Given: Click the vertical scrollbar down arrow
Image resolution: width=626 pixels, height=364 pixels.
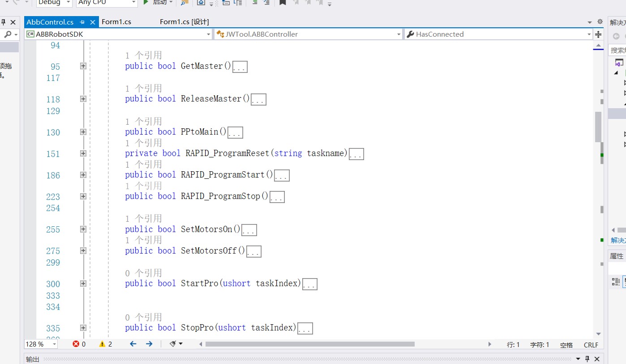Looking at the screenshot, I should tap(598, 334).
